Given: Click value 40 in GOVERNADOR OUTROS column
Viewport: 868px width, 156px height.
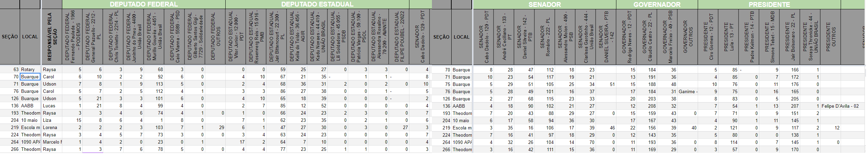Looking at the screenshot, I should pyautogui.click(x=688, y=128).
